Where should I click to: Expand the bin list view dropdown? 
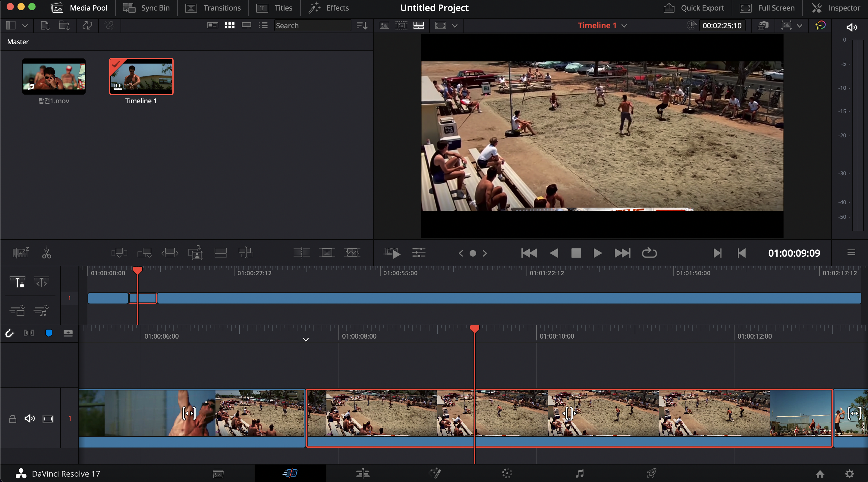pos(25,26)
